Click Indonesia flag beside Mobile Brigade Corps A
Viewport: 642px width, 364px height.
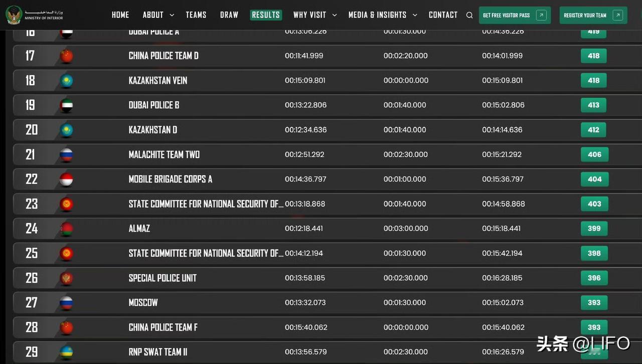[x=66, y=179]
